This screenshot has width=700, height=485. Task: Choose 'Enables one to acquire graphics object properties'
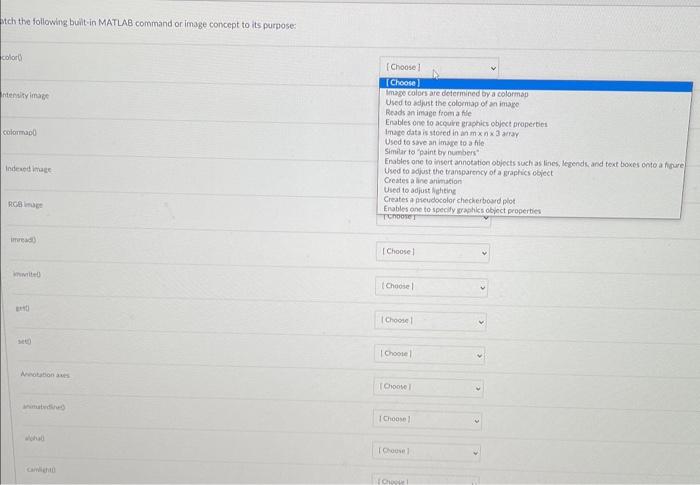pyautogui.click(x=466, y=124)
